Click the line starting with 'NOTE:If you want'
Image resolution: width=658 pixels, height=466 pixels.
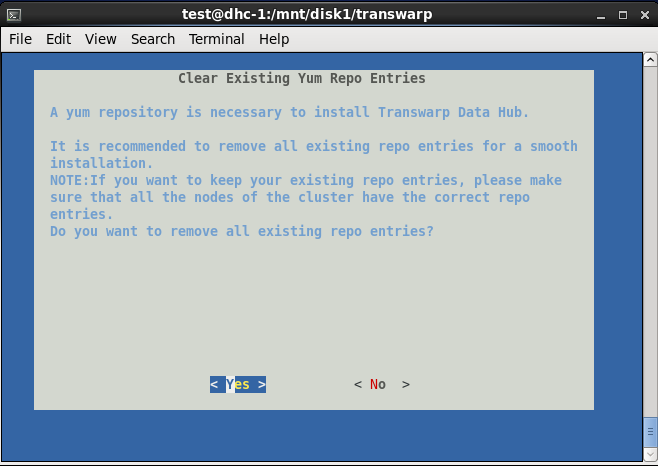tap(306, 180)
